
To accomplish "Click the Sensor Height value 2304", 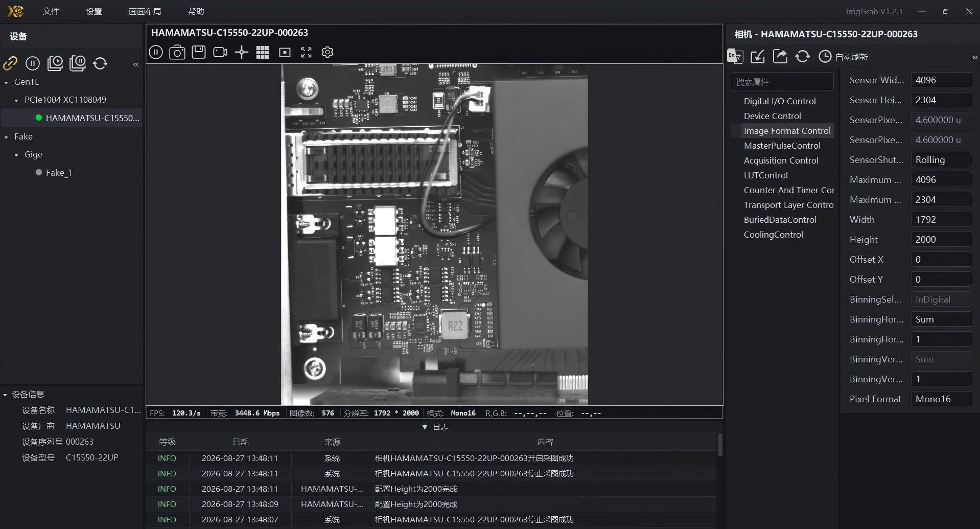I will coord(941,100).
